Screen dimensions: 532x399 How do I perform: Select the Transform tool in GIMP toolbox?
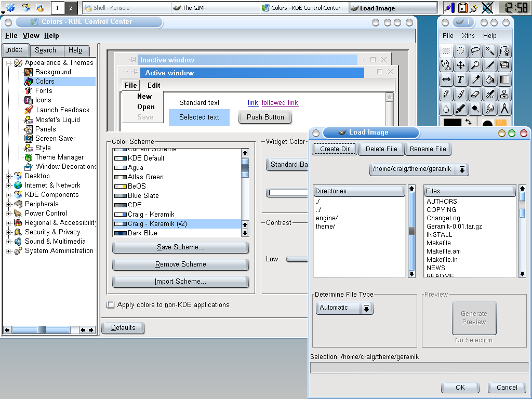504,65
